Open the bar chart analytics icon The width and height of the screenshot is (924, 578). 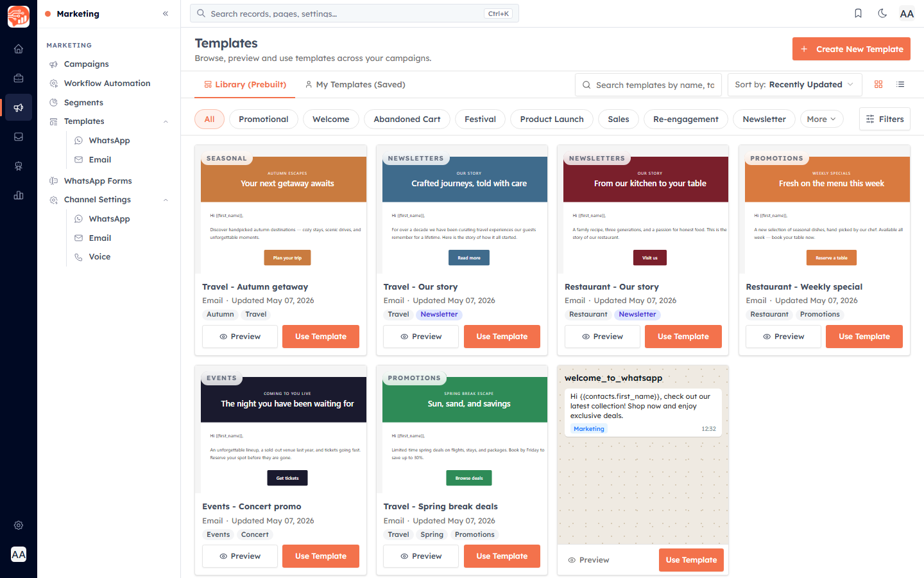pos(19,195)
